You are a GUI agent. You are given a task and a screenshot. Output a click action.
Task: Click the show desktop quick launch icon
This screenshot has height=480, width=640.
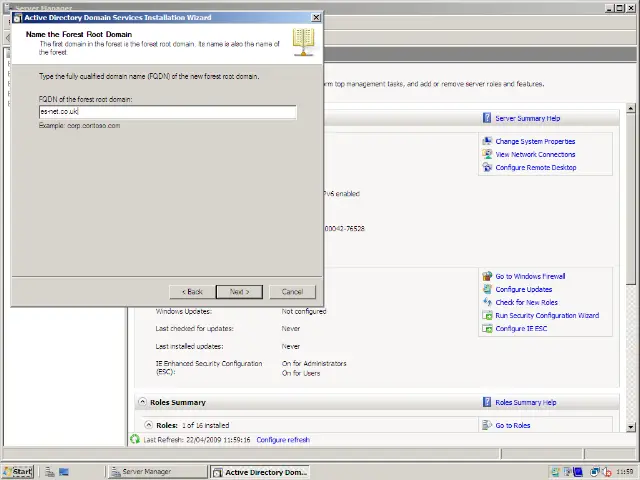pos(64,472)
